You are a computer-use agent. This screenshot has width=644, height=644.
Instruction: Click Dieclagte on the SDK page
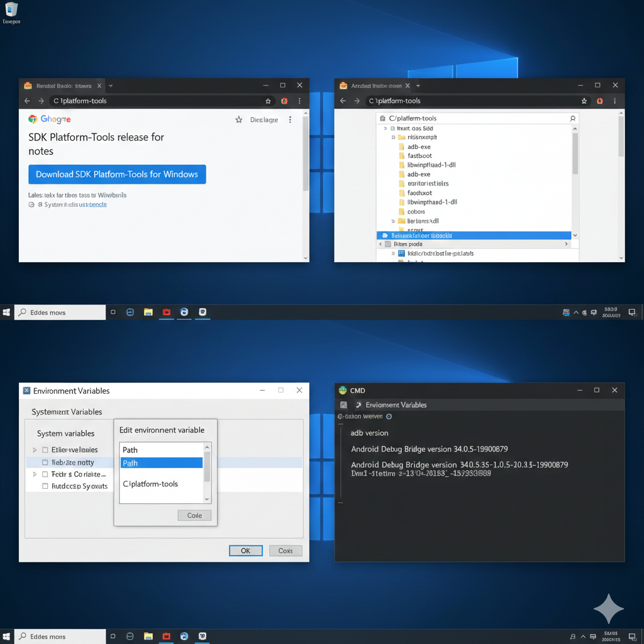(264, 120)
